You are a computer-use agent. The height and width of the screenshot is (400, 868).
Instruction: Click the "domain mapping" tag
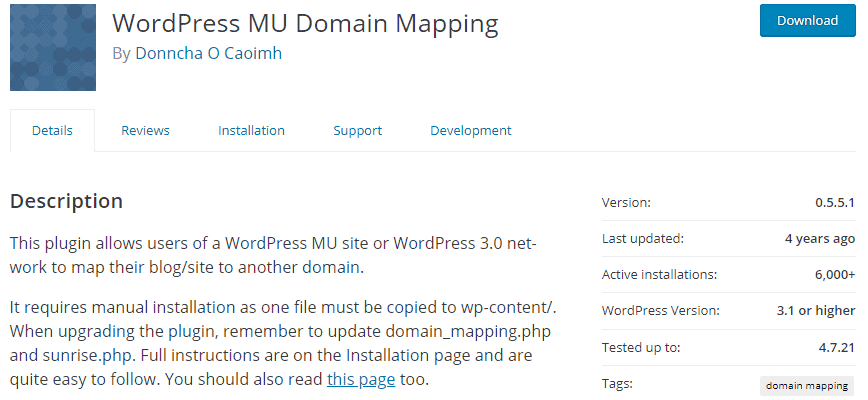click(807, 386)
